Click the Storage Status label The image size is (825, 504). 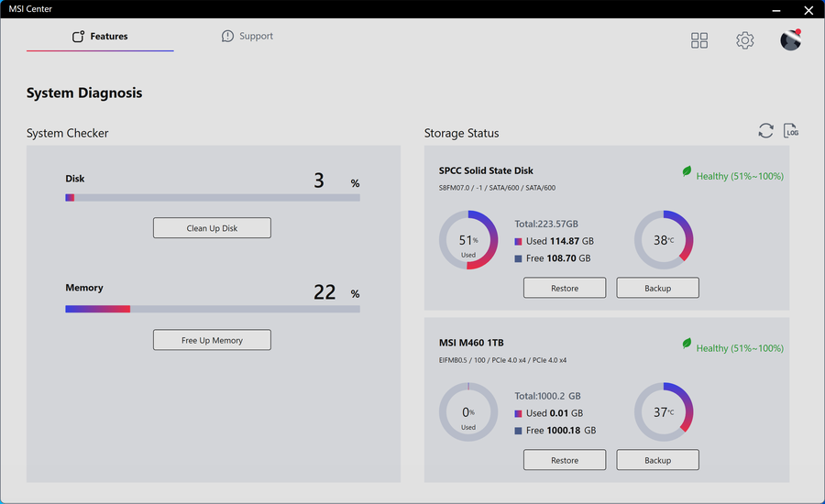coord(461,133)
